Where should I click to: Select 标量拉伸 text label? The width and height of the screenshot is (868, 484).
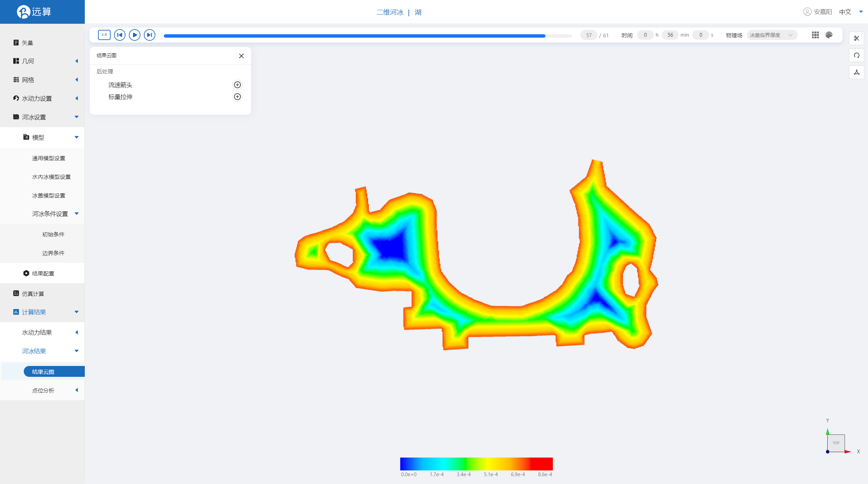120,97
